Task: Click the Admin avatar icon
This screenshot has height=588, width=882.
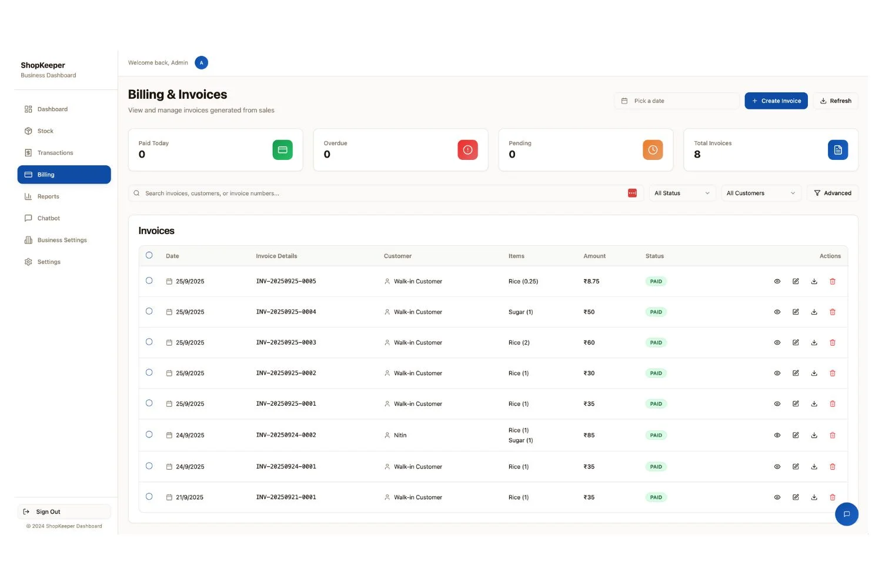Action: click(x=201, y=63)
